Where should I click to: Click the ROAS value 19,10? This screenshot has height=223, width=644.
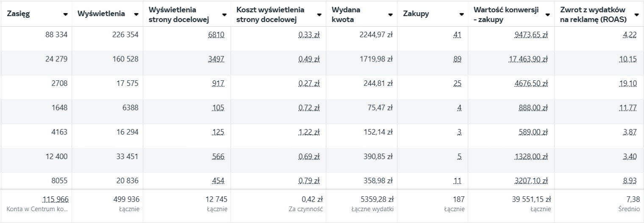click(627, 83)
